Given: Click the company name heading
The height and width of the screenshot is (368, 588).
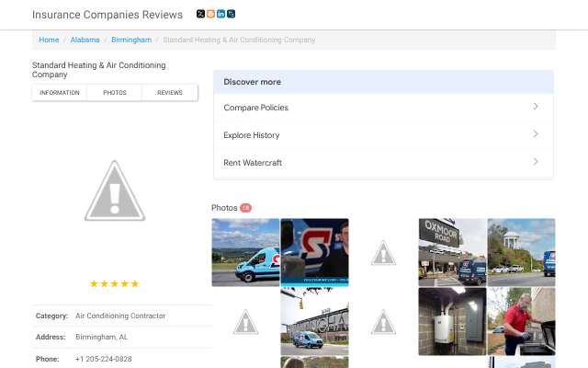Looking at the screenshot, I should [99, 70].
